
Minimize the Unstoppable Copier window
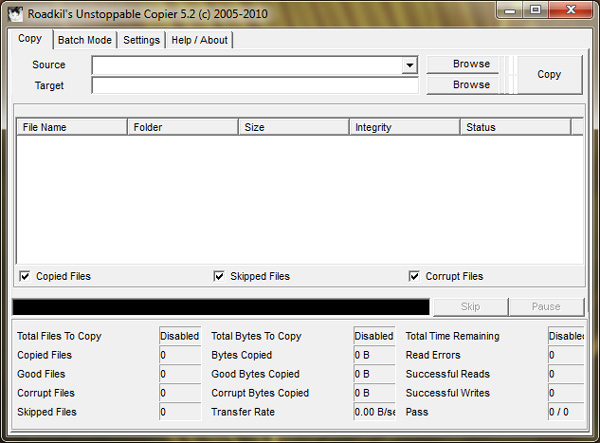(510, 10)
